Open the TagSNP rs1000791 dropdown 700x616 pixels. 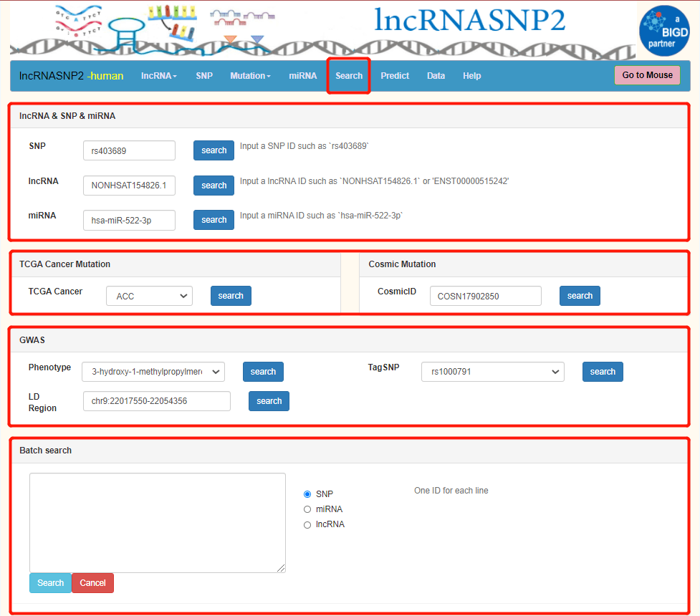click(493, 371)
